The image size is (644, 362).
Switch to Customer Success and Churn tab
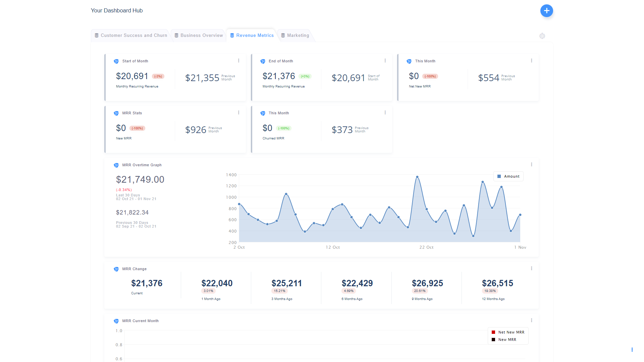coord(130,36)
